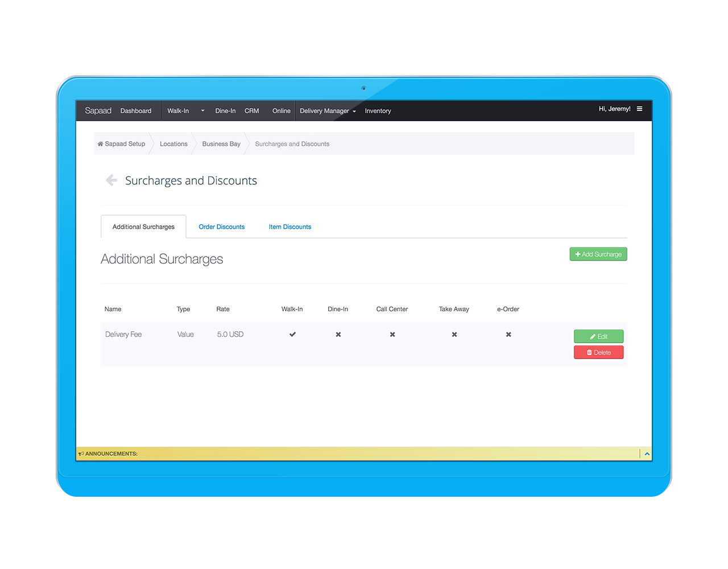Select Business Bay in the breadcrumb trail
This screenshot has width=728, height=569.
[x=221, y=143]
